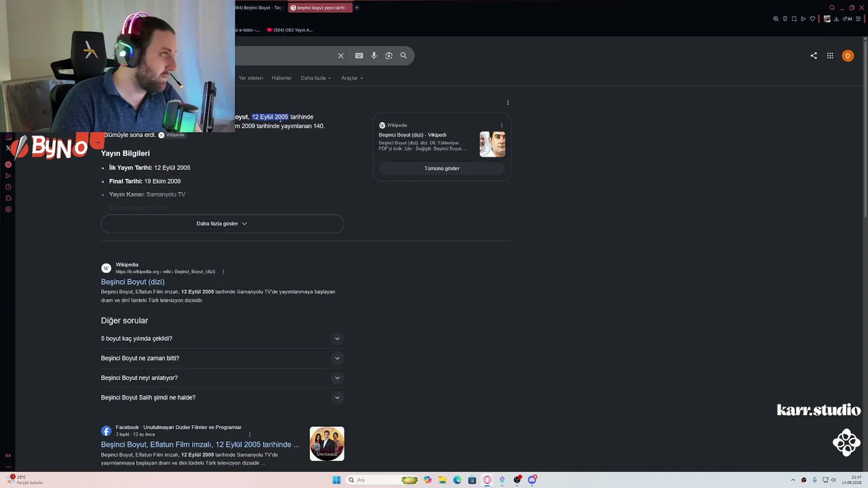
Task: Open the Facebook result thumbnail image
Action: tap(327, 444)
